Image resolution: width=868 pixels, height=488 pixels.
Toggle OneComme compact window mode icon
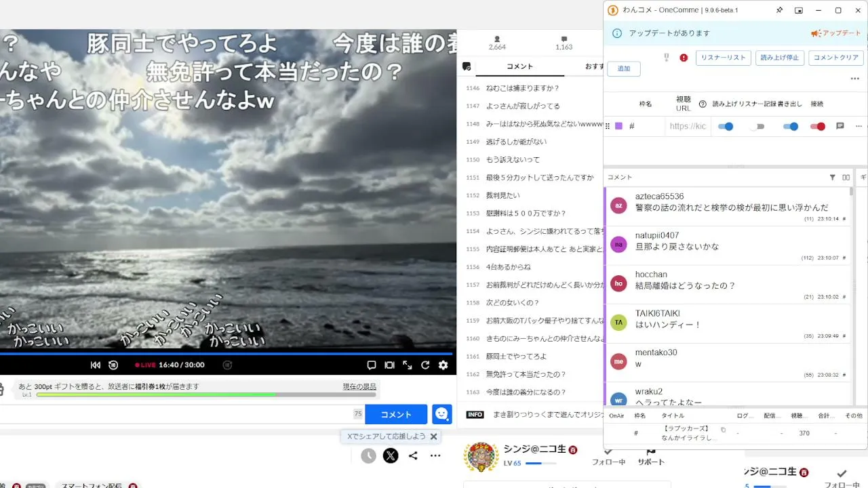coord(799,10)
